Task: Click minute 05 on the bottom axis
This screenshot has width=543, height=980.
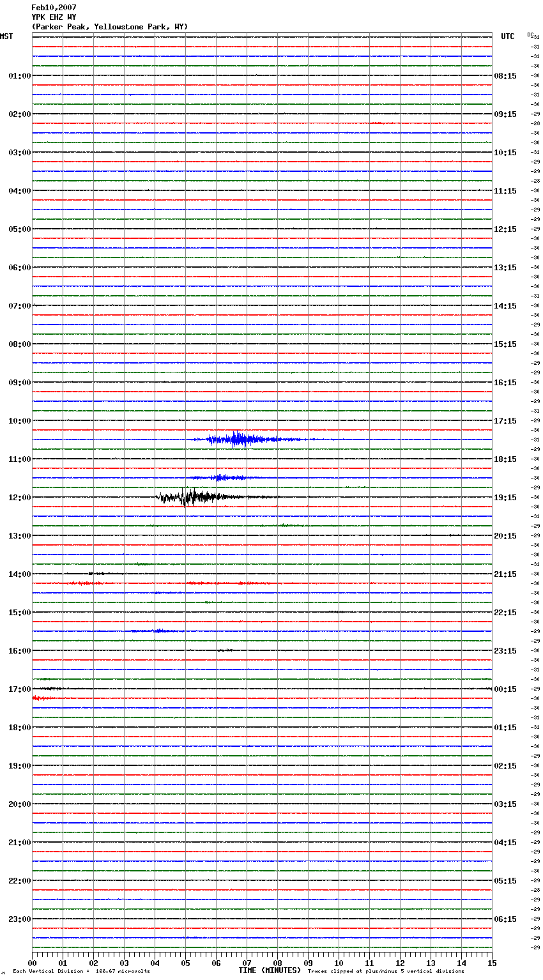Action: coord(185,963)
